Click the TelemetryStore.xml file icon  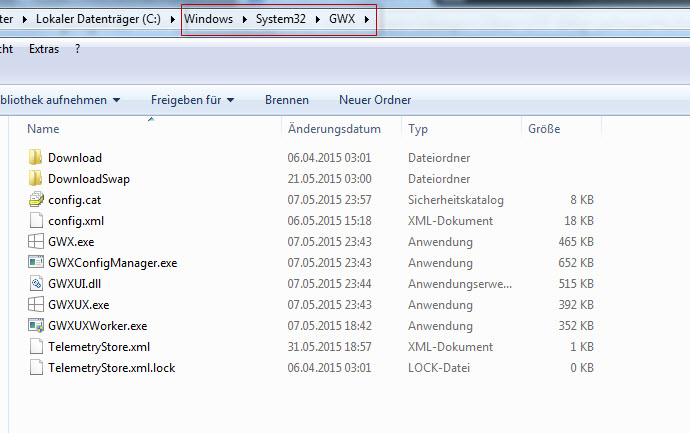36,346
